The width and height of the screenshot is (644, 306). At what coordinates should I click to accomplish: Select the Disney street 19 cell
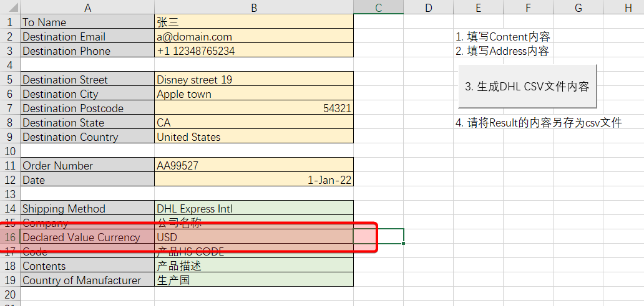253,80
